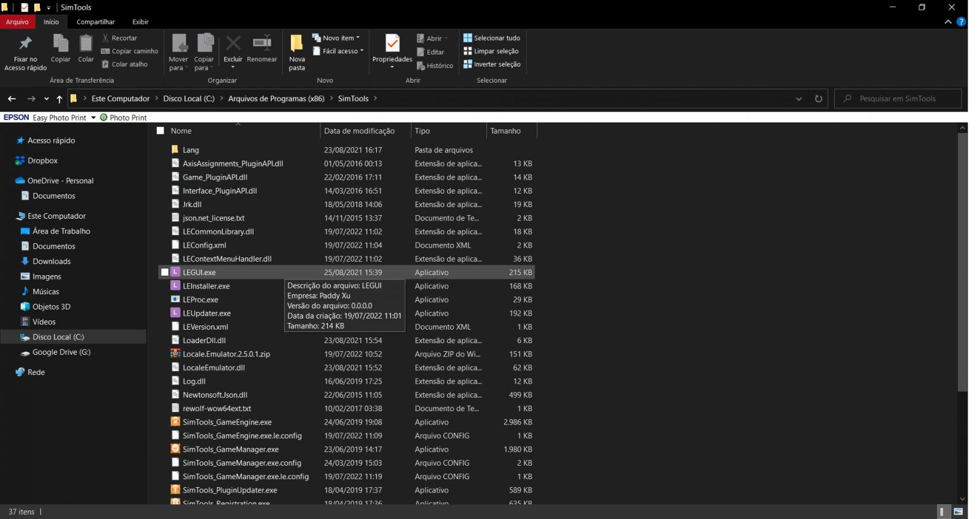Select Google Drive (G:) in the sidebar

click(x=61, y=352)
